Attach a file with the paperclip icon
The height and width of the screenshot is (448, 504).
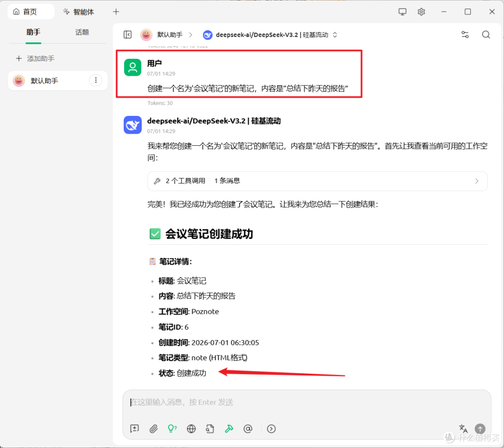click(154, 428)
